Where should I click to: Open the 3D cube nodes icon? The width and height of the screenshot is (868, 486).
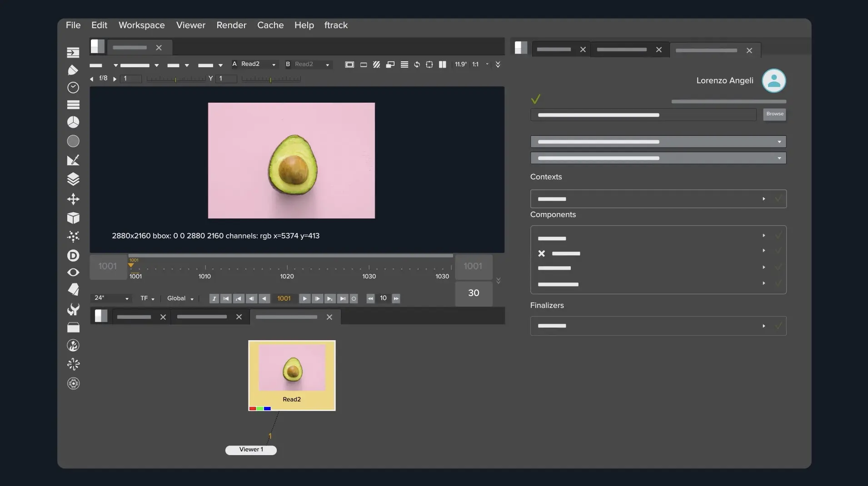click(x=73, y=218)
